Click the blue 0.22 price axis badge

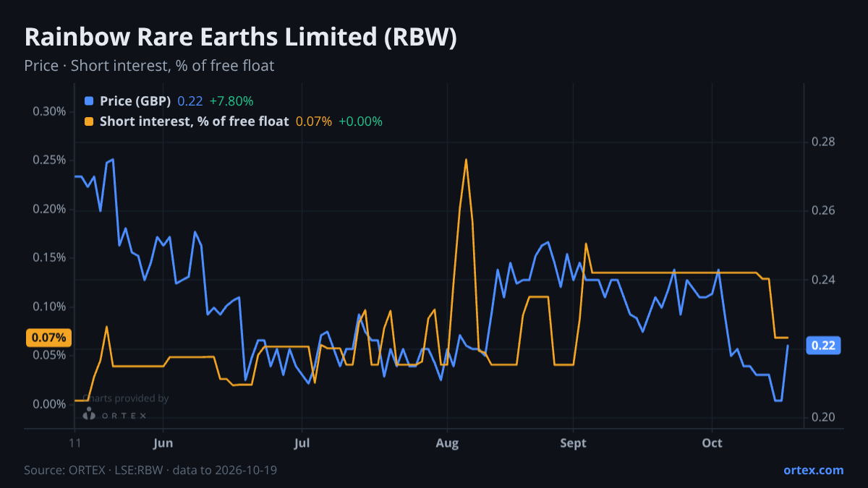tap(823, 346)
